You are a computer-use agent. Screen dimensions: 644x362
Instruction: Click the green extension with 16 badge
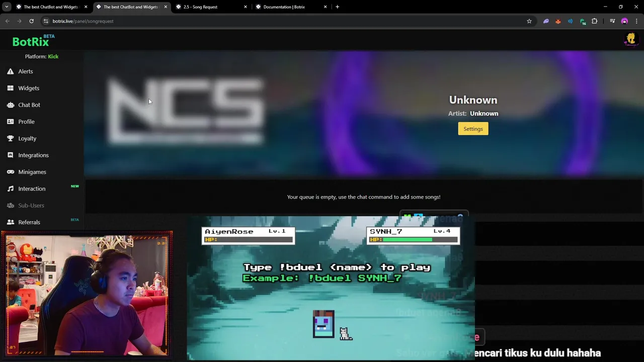click(583, 22)
